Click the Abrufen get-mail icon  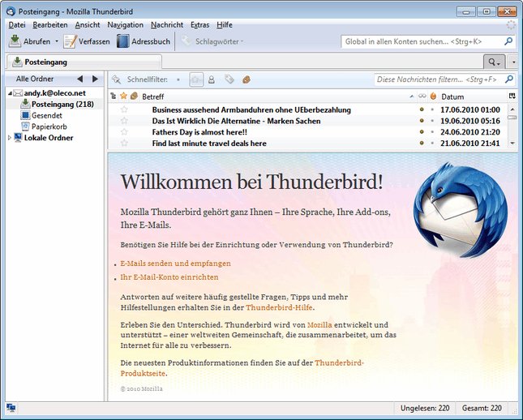click(x=15, y=41)
